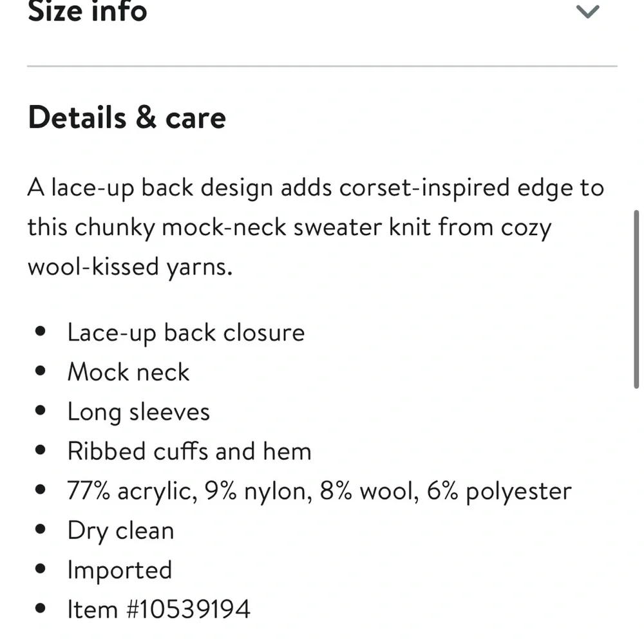Click the "Mock neck" list item
644x644 pixels.
(128, 372)
